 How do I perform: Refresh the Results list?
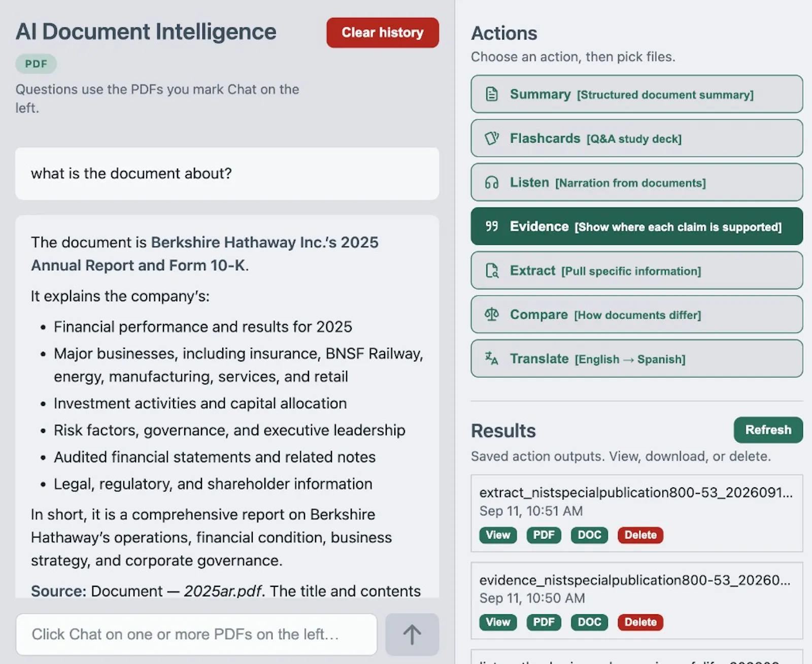[768, 430]
